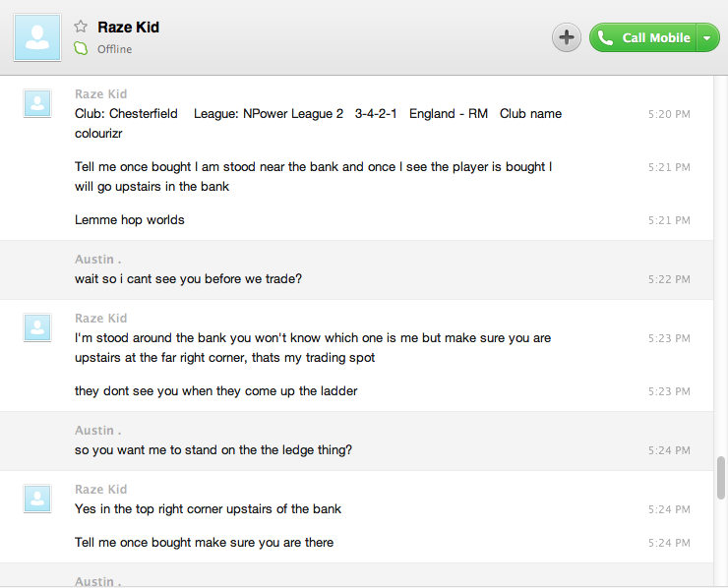The image size is (728, 588).
Task: Click avatar beside "I'm stood around the bank"
Action: tap(37, 327)
